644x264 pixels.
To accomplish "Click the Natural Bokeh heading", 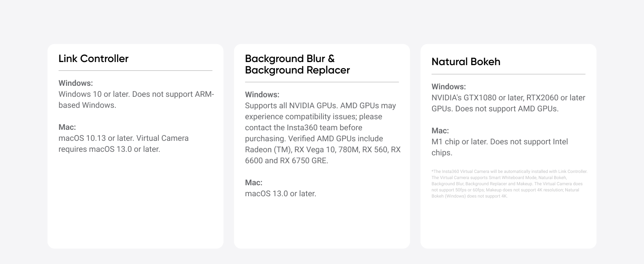I will [466, 62].
